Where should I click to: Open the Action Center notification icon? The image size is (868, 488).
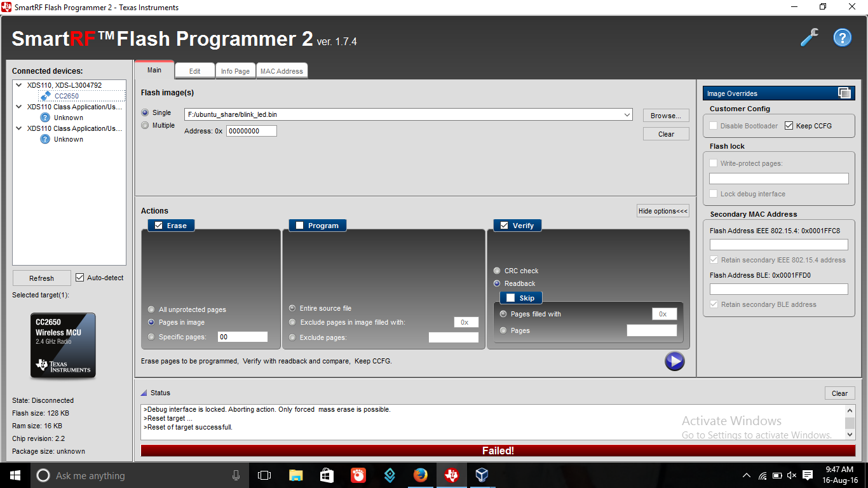[808, 475]
